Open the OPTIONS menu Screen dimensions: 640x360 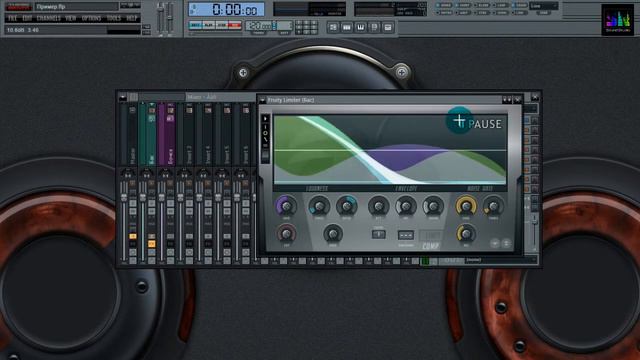[x=91, y=18]
